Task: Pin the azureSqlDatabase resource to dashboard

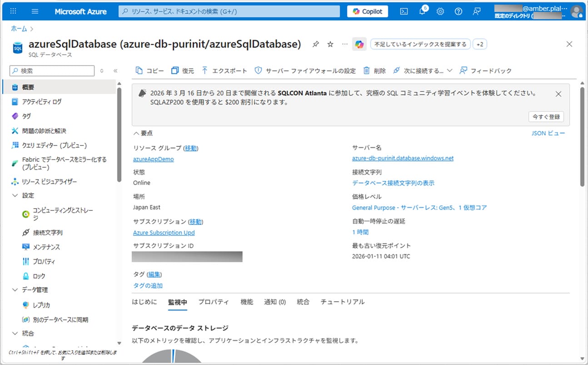Action: click(316, 44)
